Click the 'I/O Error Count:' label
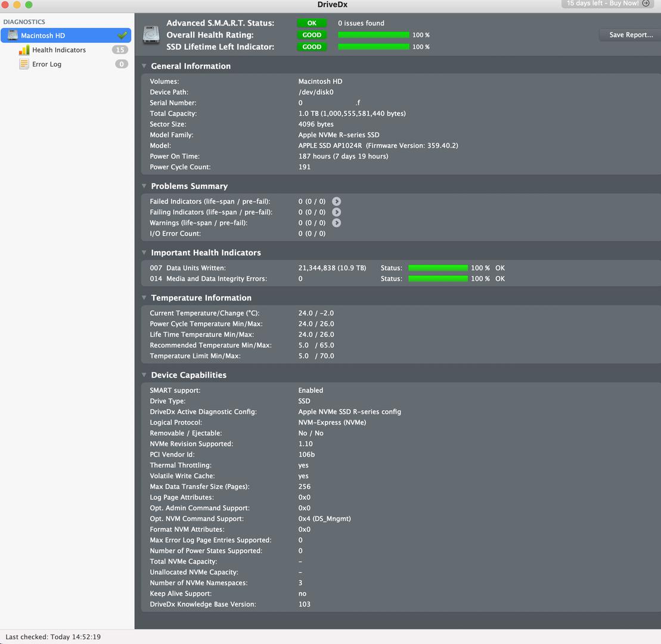The image size is (661, 644). (x=175, y=234)
